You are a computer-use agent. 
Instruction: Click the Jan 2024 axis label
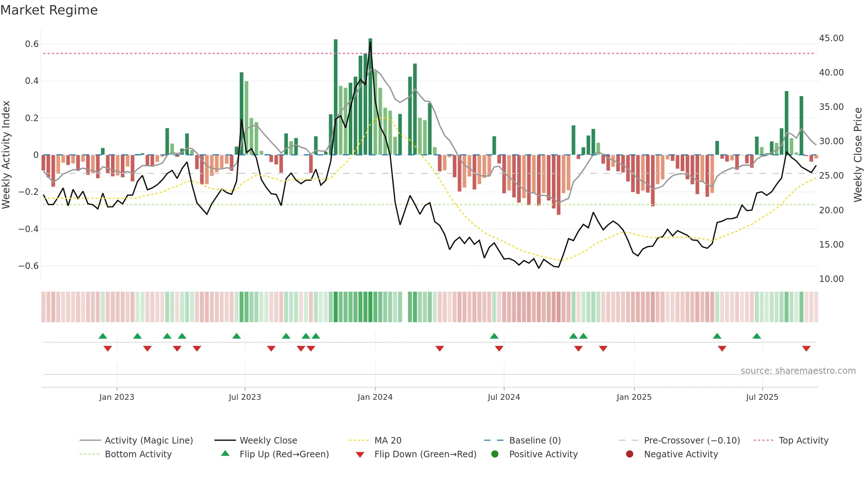point(375,397)
